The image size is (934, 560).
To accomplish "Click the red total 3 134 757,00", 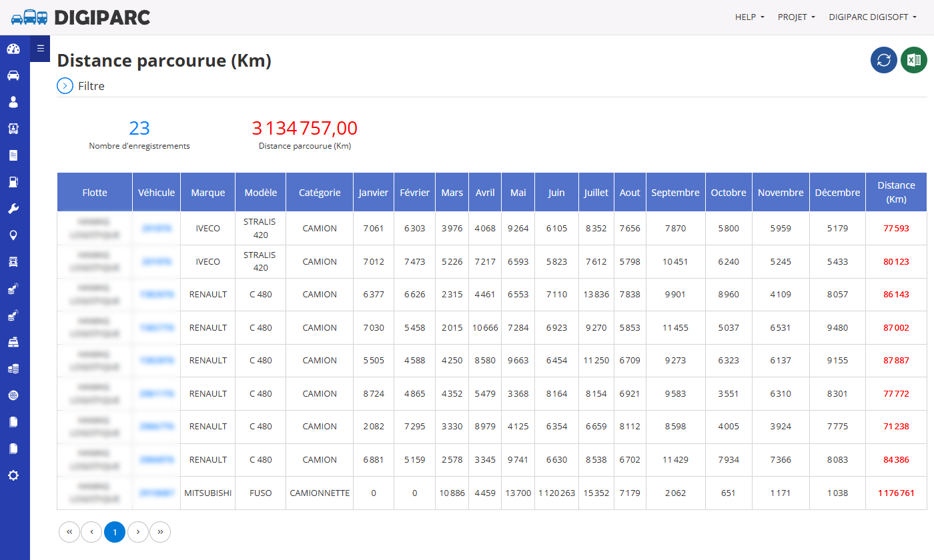I will 305,128.
